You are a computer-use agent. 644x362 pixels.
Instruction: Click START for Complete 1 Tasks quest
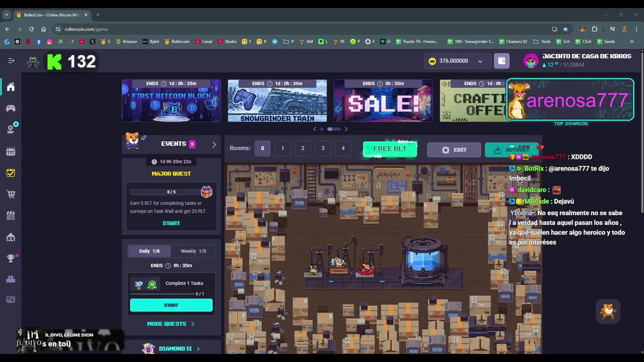[x=171, y=305]
